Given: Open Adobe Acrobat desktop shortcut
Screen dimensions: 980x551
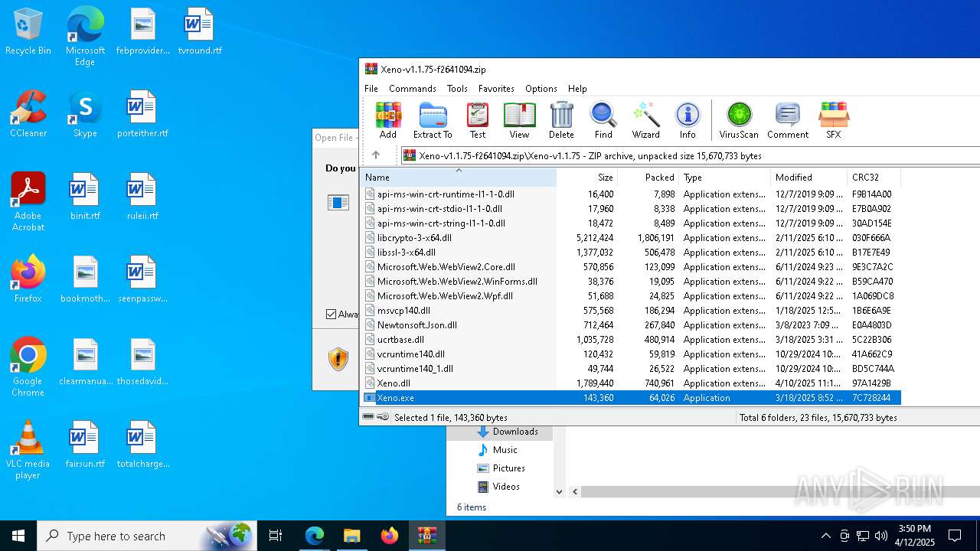Looking at the screenshot, I should point(28,202).
